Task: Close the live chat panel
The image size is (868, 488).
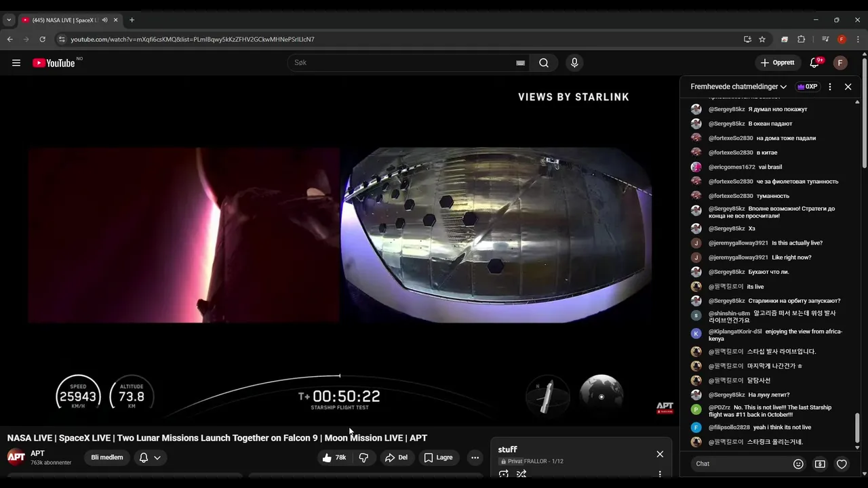Action: [848, 87]
